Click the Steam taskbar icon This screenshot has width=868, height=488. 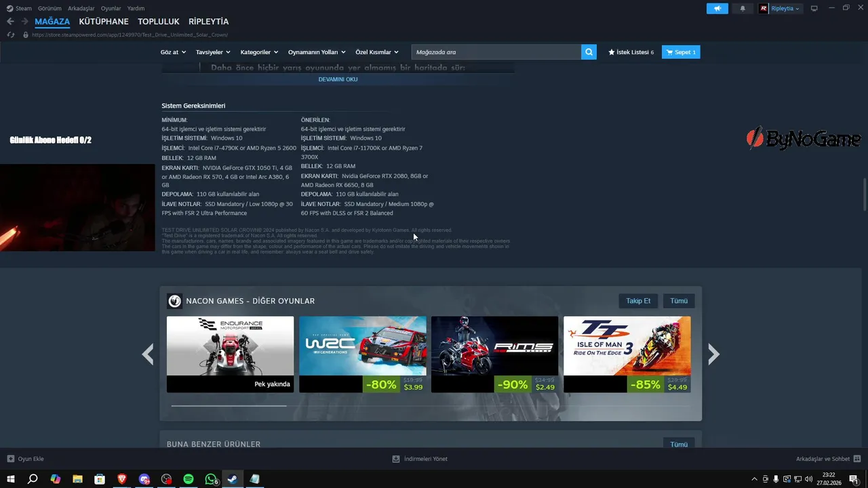(x=233, y=479)
